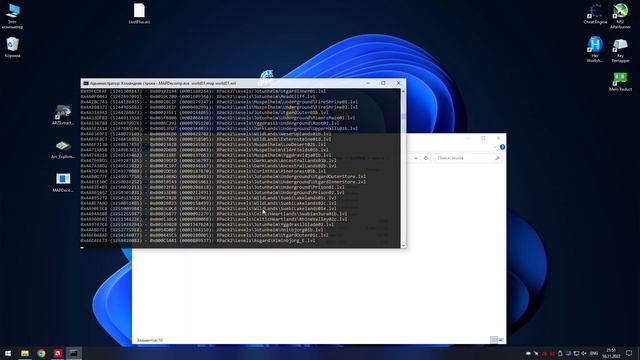The height and width of the screenshot is (360, 640).
Task: Click the Explorer help question mark icon
Action: pos(502,147)
